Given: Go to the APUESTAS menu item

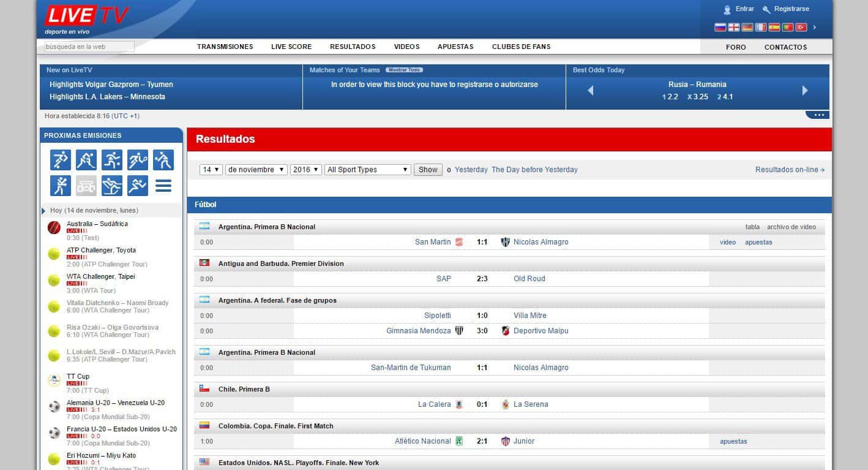Looking at the screenshot, I should click(455, 47).
